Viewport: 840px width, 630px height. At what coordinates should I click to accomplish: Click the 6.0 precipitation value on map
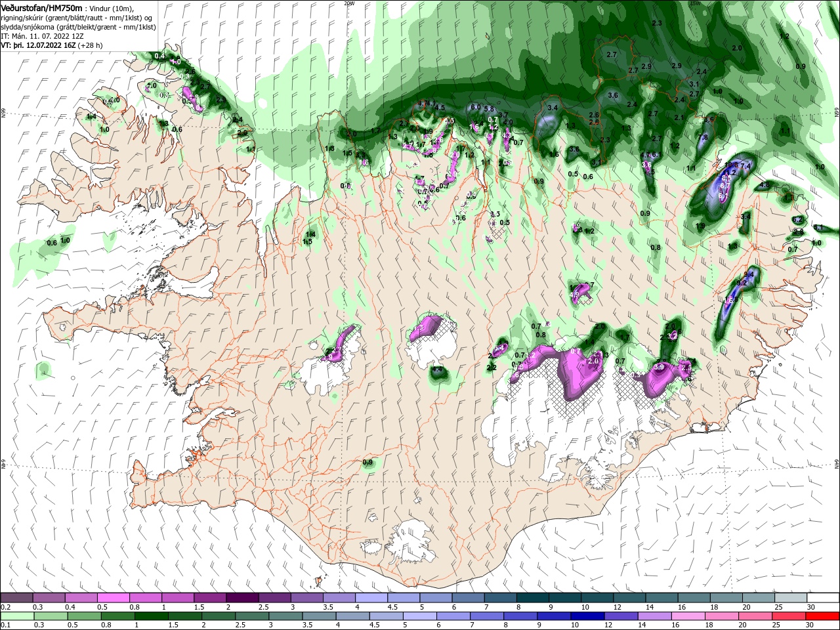tap(476, 107)
